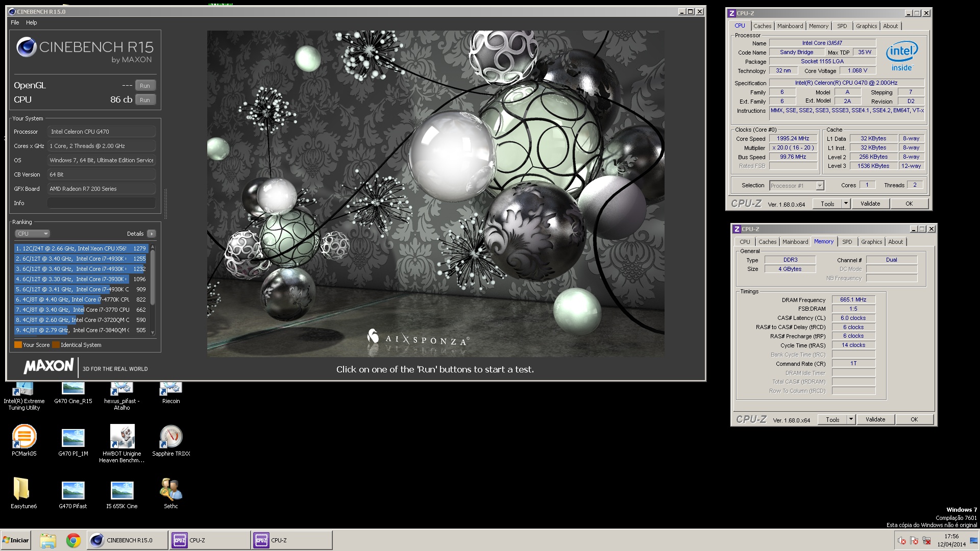980x551 pixels.
Task: Open Memory tab in top CPU-Z window
Action: point(818,26)
